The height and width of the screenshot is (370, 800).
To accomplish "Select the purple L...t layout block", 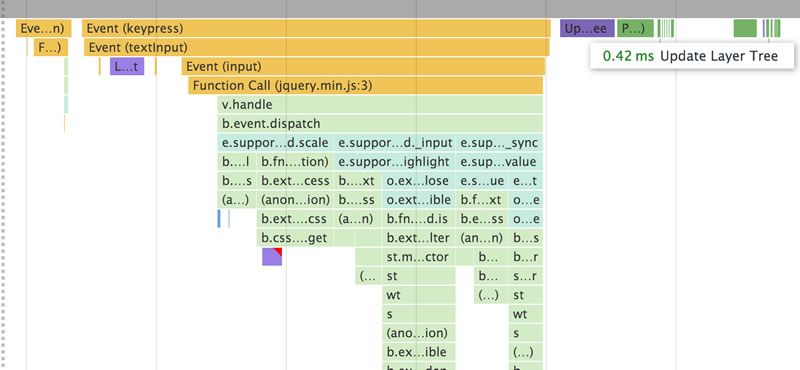I will click(x=127, y=66).
